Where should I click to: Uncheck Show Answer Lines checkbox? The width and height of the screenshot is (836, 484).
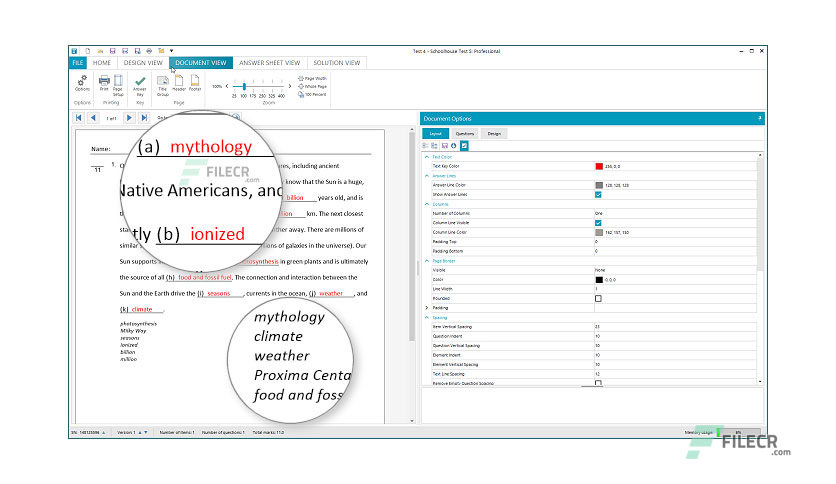(598, 195)
